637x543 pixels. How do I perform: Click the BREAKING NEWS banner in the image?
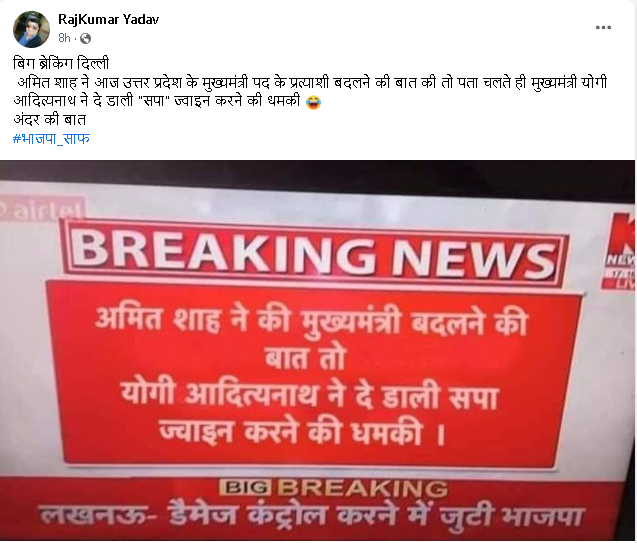(314, 254)
